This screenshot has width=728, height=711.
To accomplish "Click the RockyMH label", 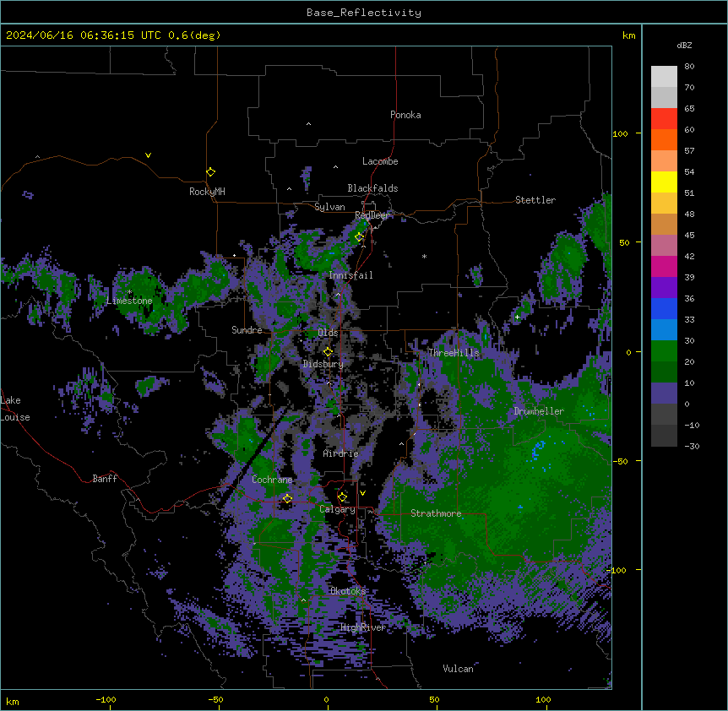I will pos(207,192).
